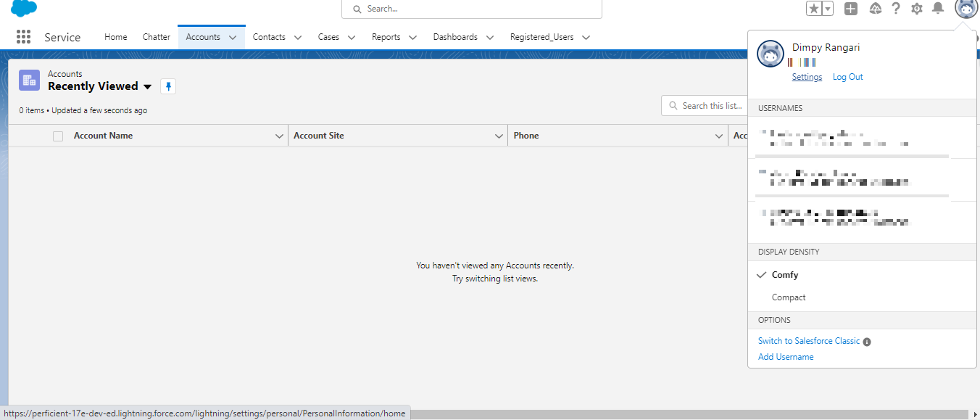980x420 pixels.
Task: Open the App Launcher waffle icon
Action: [x=22, y=37]
